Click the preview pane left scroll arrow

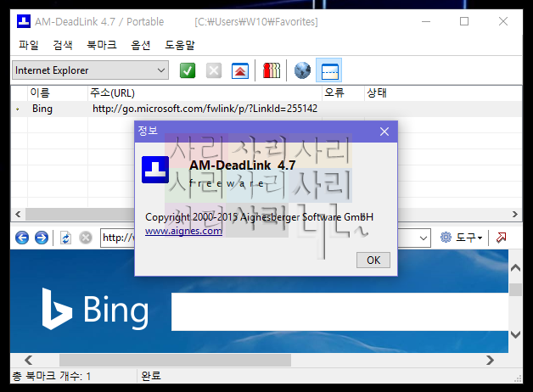pyautogui.click(x=29, y=360)
